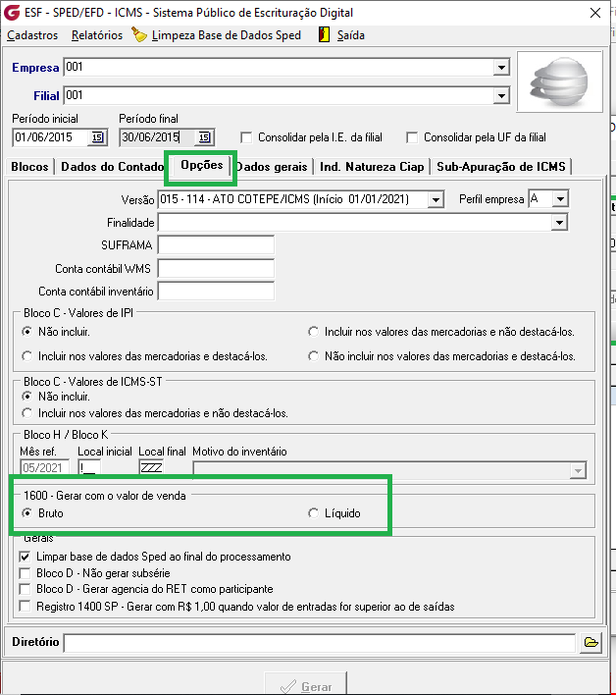
Task: Open the Sub-Apuração de ICMS tab
Action: coord(501,167)
